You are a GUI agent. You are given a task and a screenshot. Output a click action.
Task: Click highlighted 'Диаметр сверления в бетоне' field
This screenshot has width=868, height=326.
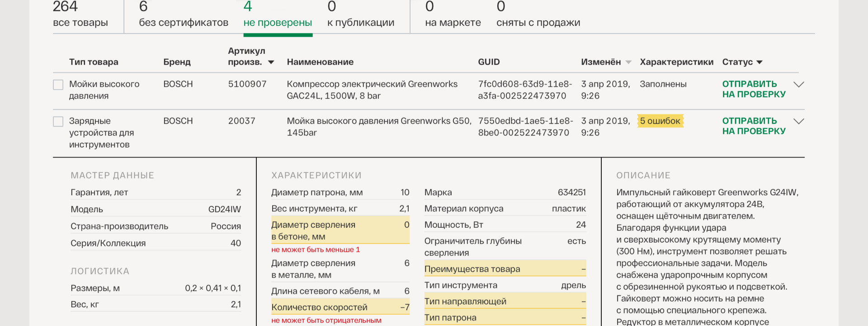(x=340, y=230)
